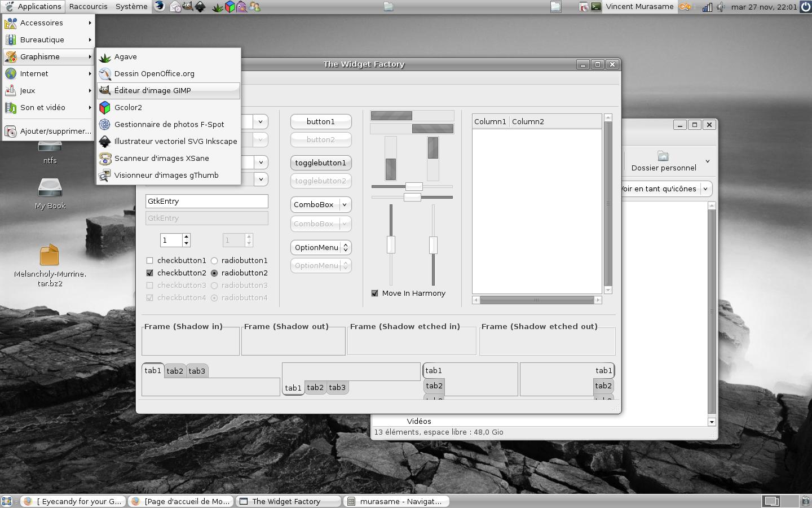Click the gThumb icon in submenu
Screen dimensions: 812x508
[x=105, y=176]
